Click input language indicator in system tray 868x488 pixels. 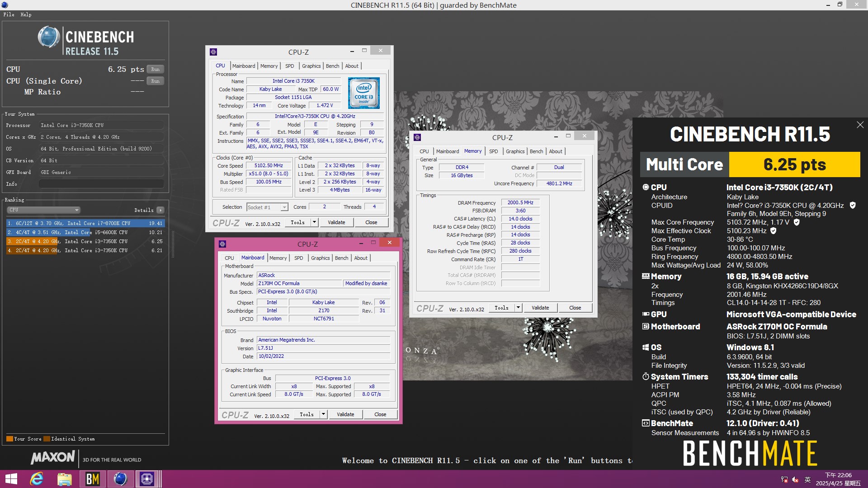click(807, 479)
